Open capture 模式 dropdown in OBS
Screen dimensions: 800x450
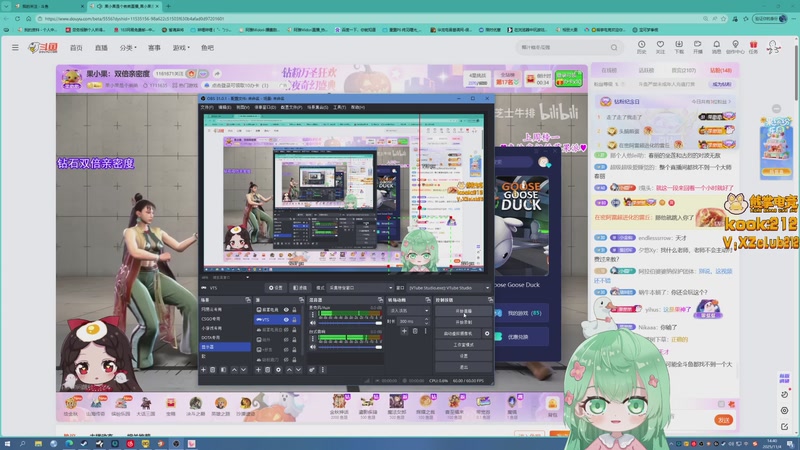(x=361, y=288)
